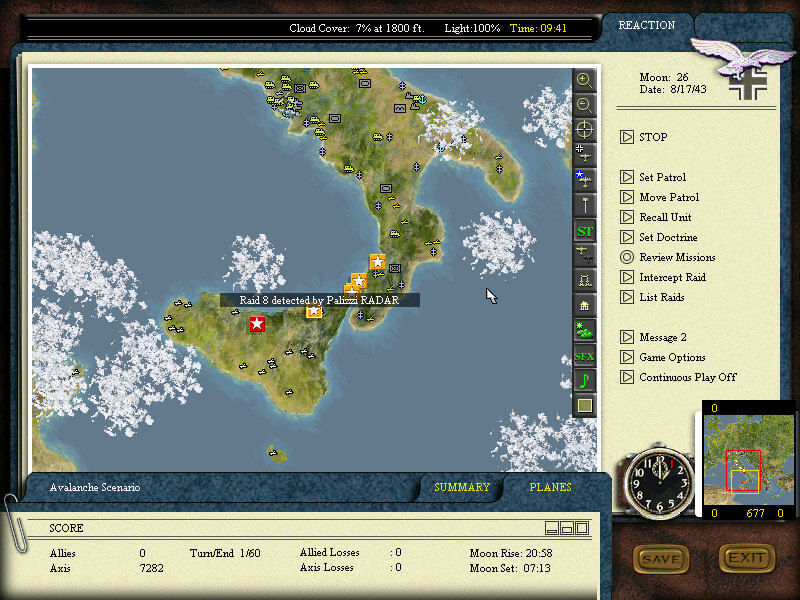Toggle Axis aircraft display icon
Image resolution: width=800 pixels, height=600 pixels.
point(584,155)
